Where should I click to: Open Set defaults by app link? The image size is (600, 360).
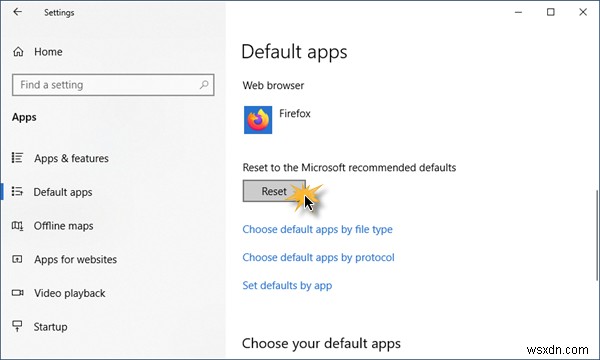[287, 285]
